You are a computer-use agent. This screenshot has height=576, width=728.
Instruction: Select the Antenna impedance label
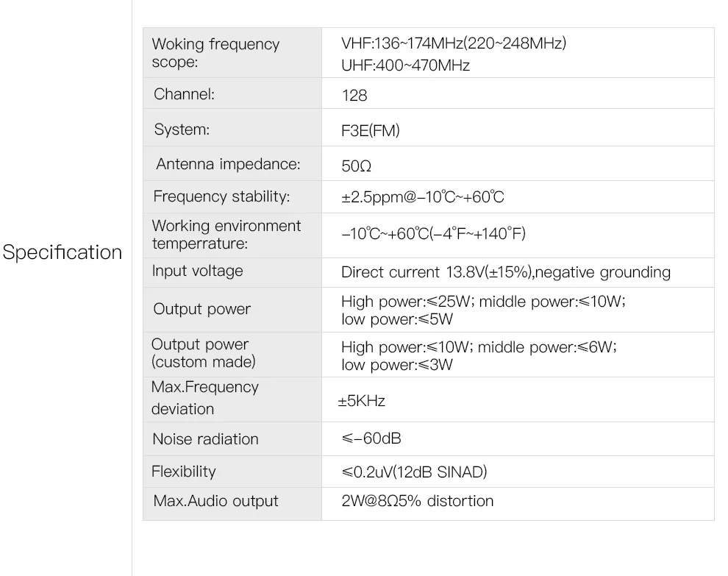228,164
